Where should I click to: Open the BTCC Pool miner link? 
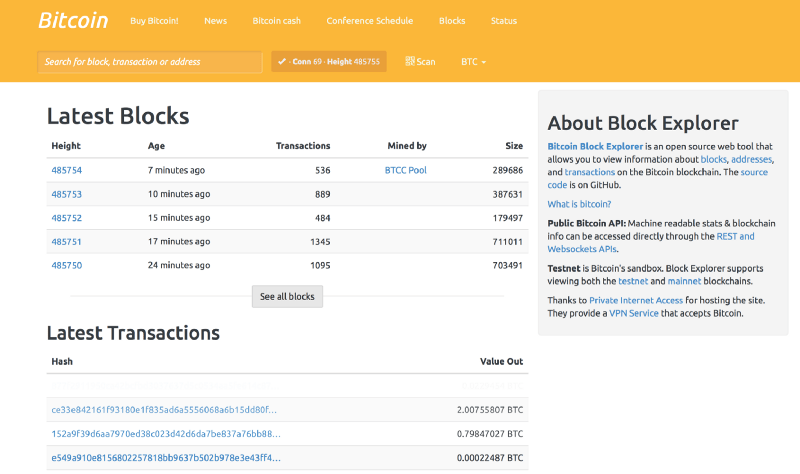tap(406, 170)
